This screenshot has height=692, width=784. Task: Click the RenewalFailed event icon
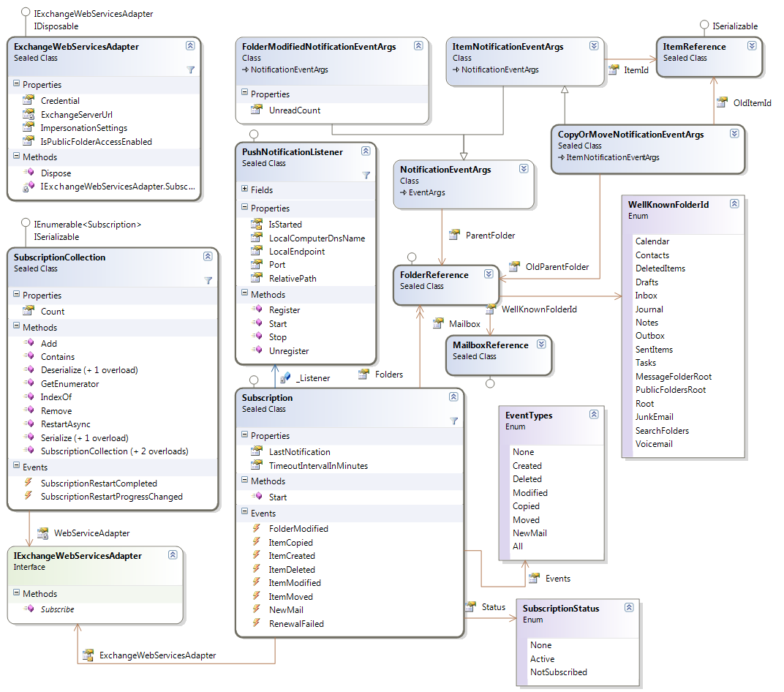pyautogui.click(x=257, y=623)
